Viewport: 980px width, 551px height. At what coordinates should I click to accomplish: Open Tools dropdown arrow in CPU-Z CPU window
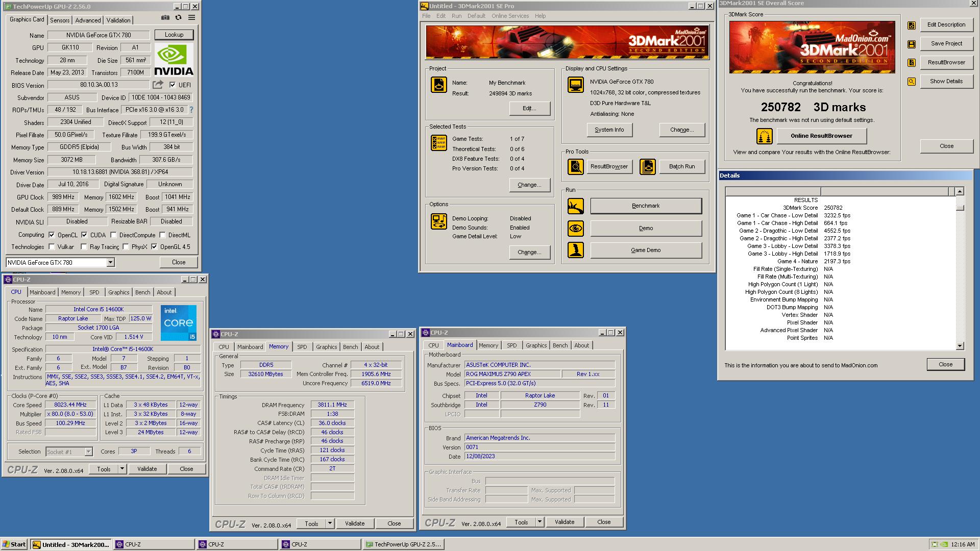click(122, 469)
